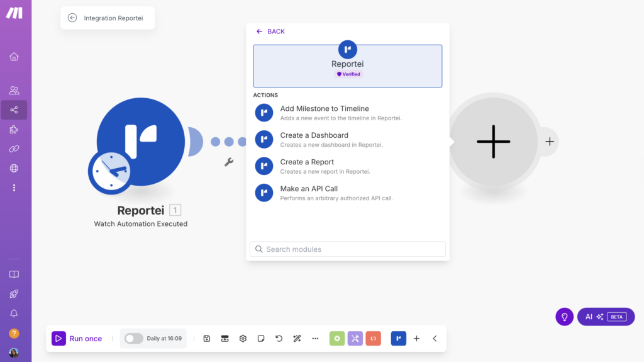
Task: Open notifications bell in sidebar
Action: coord(14,314)
